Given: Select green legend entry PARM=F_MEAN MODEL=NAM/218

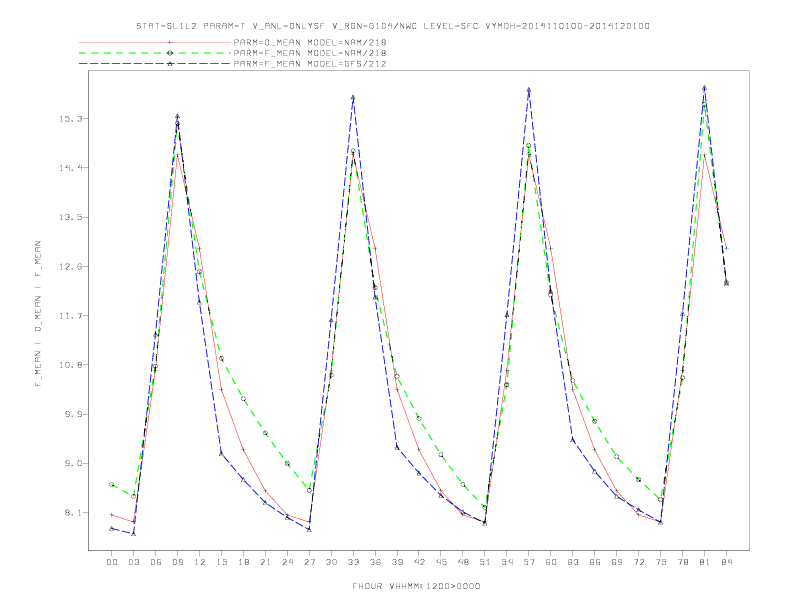Looking at the screenshot, I should (310, 53).
